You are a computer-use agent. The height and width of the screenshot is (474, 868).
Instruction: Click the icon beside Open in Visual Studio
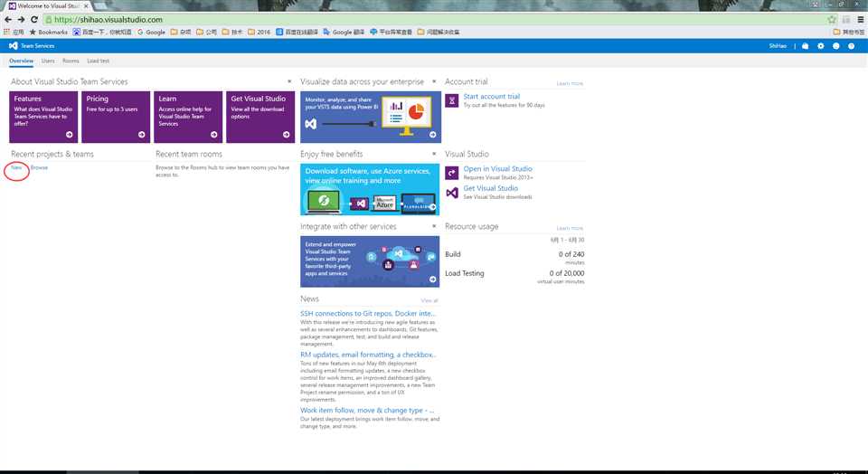point(452,173)
